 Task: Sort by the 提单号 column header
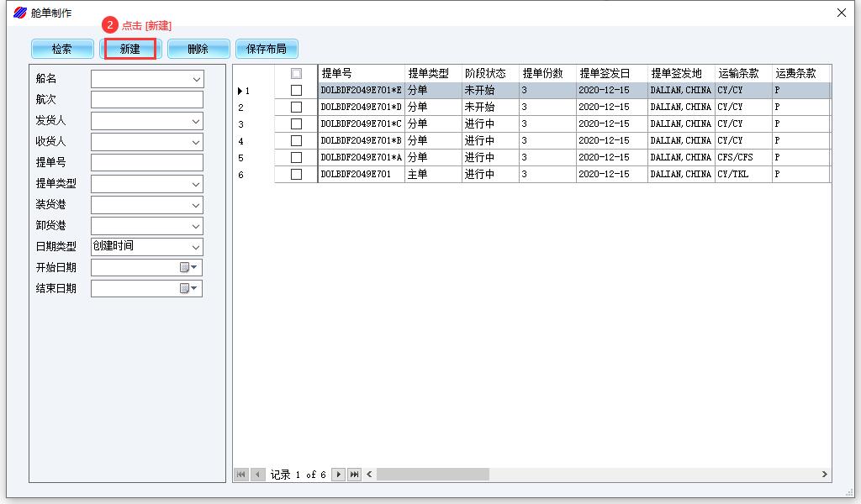coord(361,73)
